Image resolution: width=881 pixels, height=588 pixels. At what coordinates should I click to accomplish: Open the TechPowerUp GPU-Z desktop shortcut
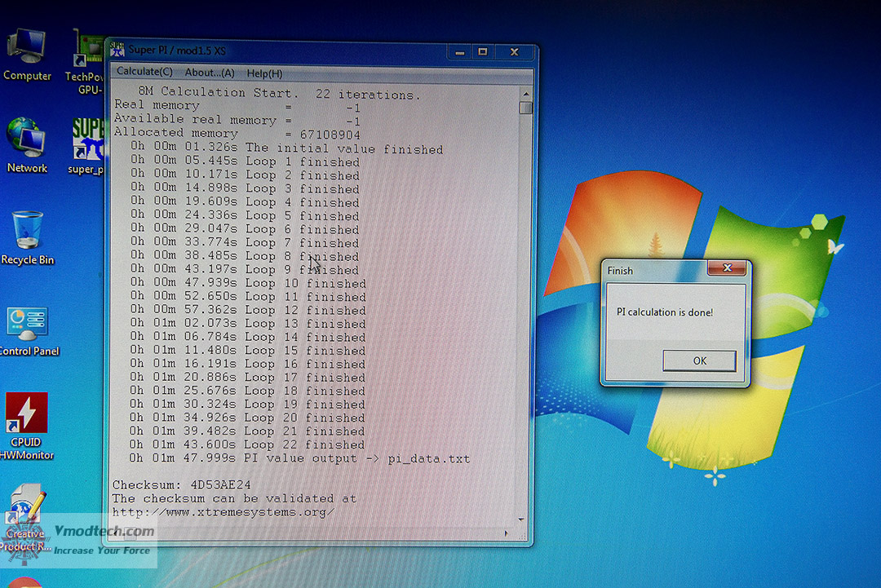click(86, 62)
